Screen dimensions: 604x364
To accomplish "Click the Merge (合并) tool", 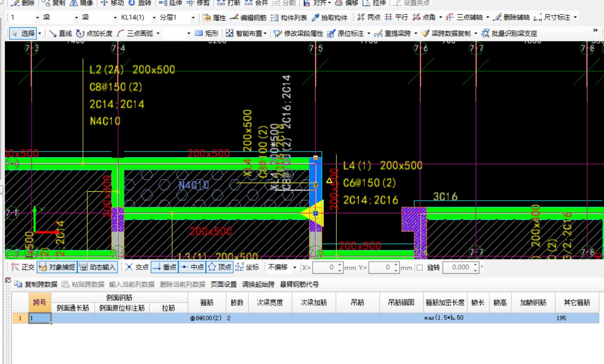I will pyautogui.click(x=256, y=3).
